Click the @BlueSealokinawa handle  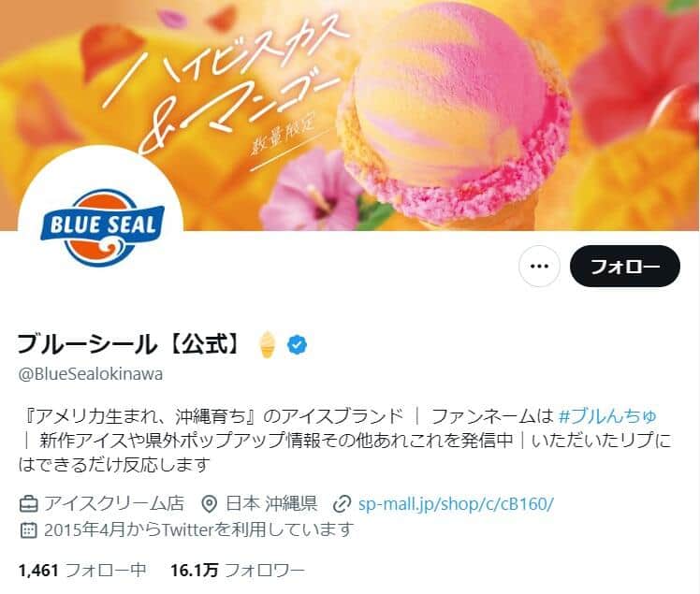pyautogui.click(x=91, y=373)
